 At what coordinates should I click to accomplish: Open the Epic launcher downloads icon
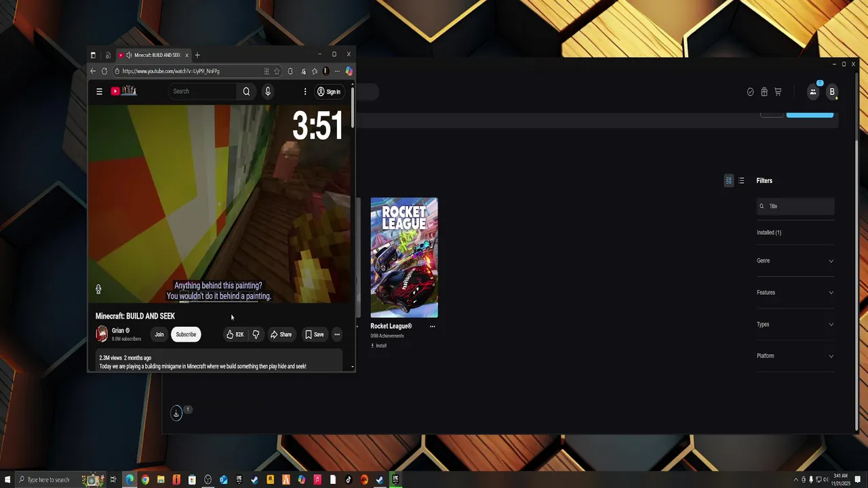coord(176,413)
